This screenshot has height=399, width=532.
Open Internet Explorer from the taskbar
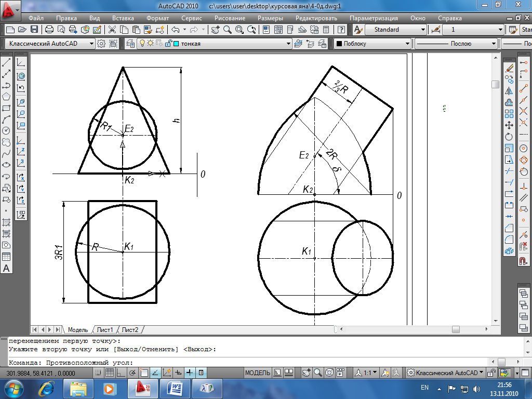(46, 389)
